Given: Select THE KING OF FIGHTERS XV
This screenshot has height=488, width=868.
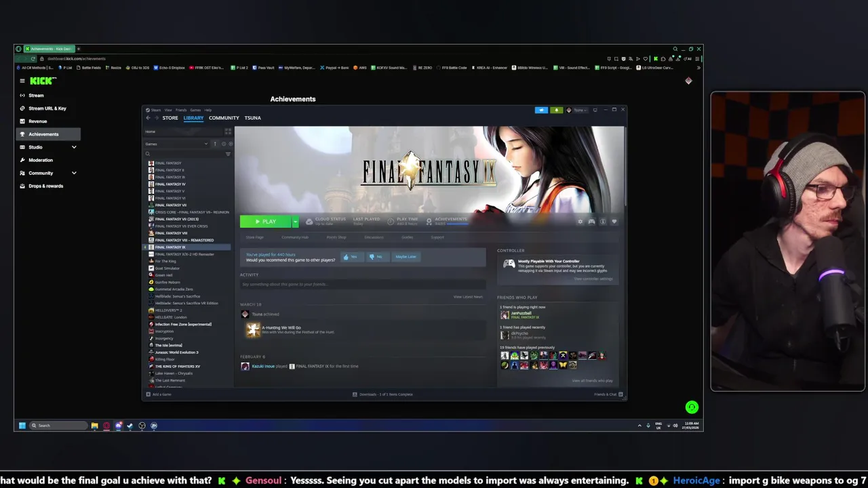Looking at the screenshot, I should [177, 367].
